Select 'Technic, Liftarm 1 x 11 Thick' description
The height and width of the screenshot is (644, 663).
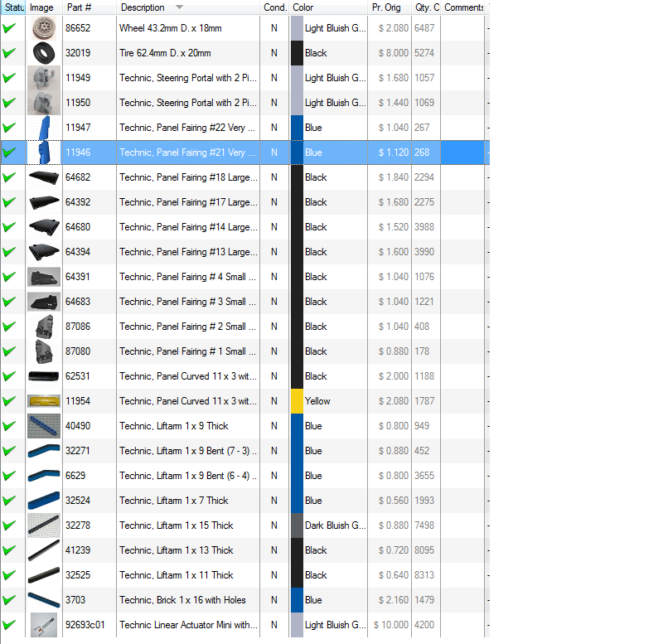177,575
